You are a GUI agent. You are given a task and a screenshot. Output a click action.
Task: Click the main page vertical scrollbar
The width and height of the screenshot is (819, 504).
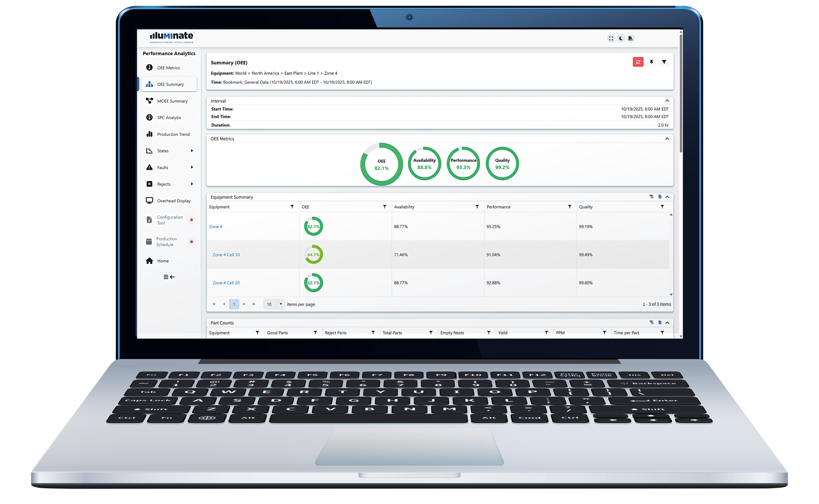pos(680,93)
